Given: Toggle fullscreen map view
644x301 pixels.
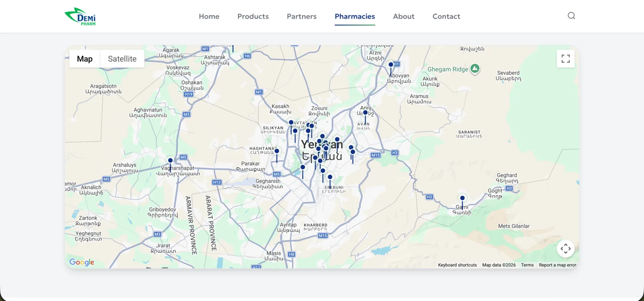Looking at the screenshot, I should click(566, 59).
